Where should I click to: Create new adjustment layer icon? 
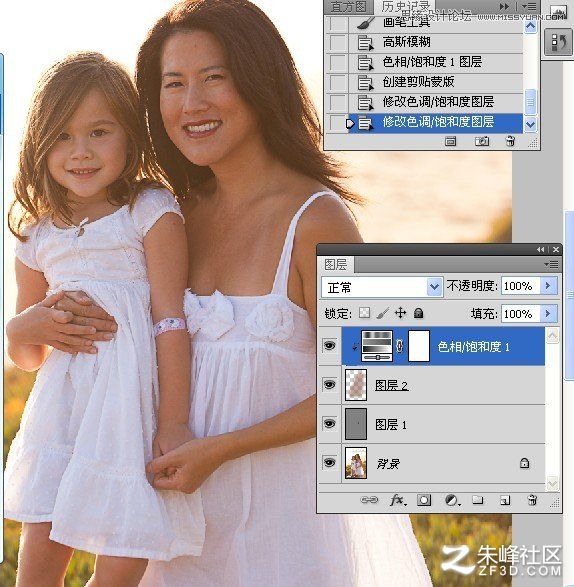[451, 500]
